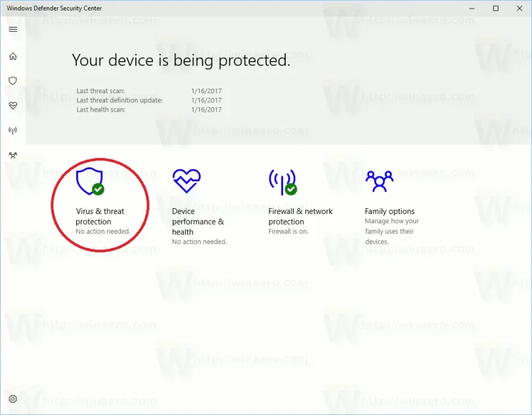Click the 'Last threat scan:' label
532x415 pixels.
coord(100,91)
